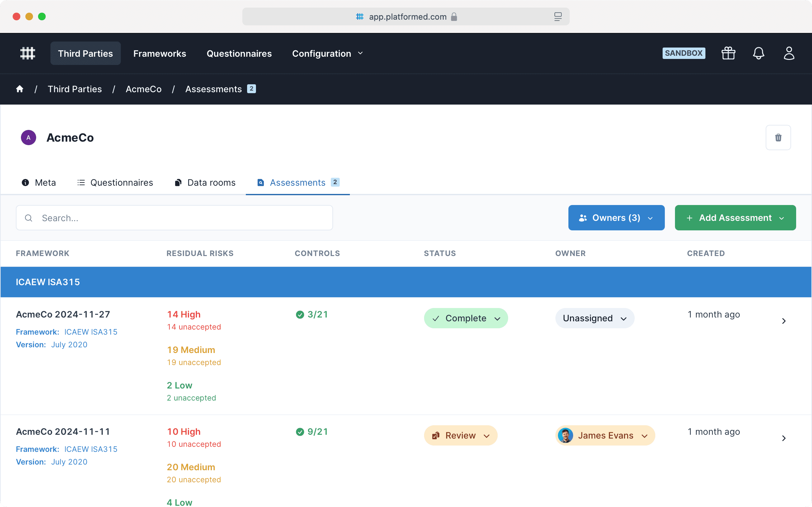Viewport: 812px width, 507px height.
Task: Open the notifications bell
Action: point(758,53)
